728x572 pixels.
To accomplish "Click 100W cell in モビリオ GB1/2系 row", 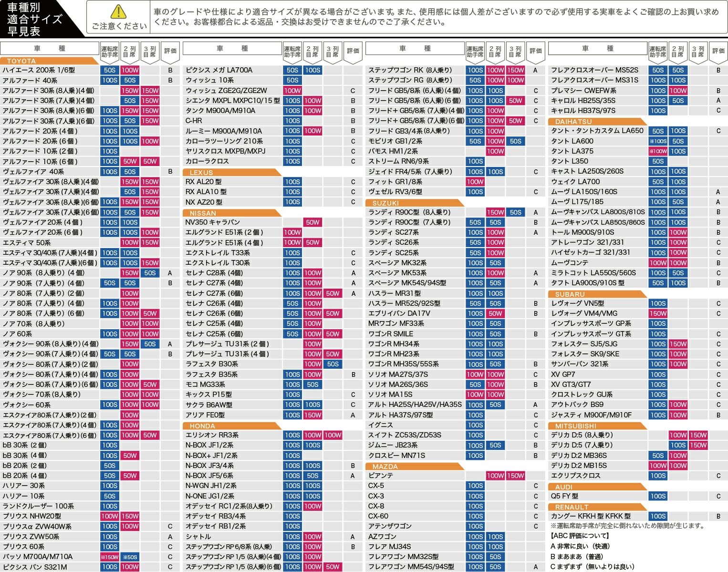I will pos(495,141).
